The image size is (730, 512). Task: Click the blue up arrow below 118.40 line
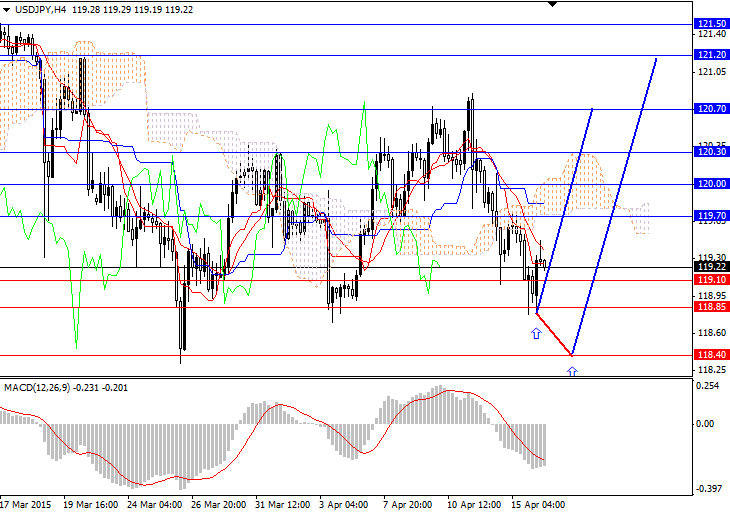572,371
